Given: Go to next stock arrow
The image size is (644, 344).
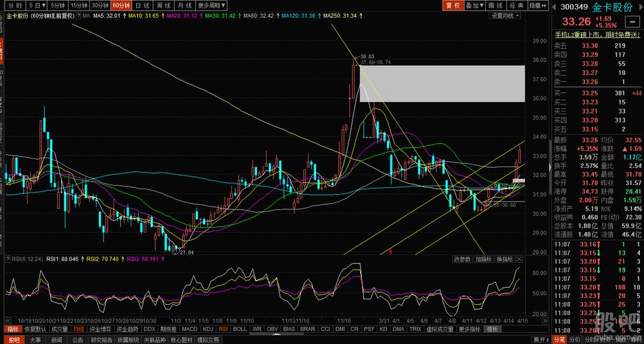Looking at the screenshot, I should 641,7.
